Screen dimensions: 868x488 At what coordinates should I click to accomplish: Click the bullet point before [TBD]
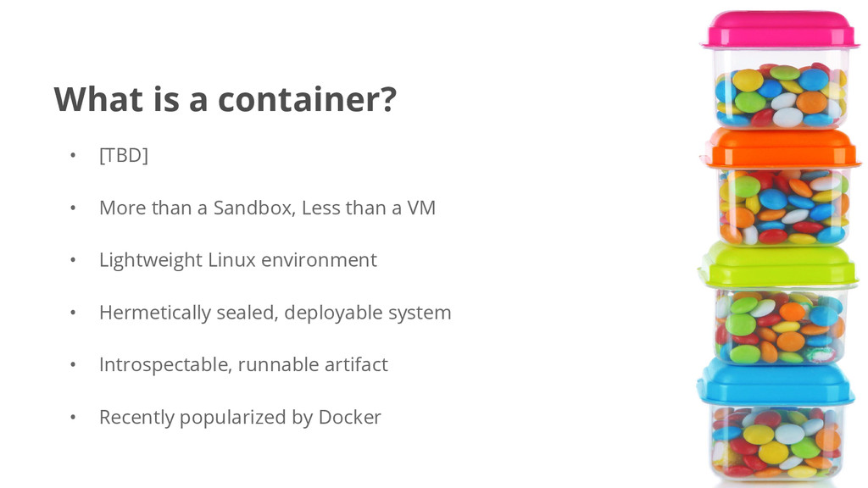pos(73,156)
